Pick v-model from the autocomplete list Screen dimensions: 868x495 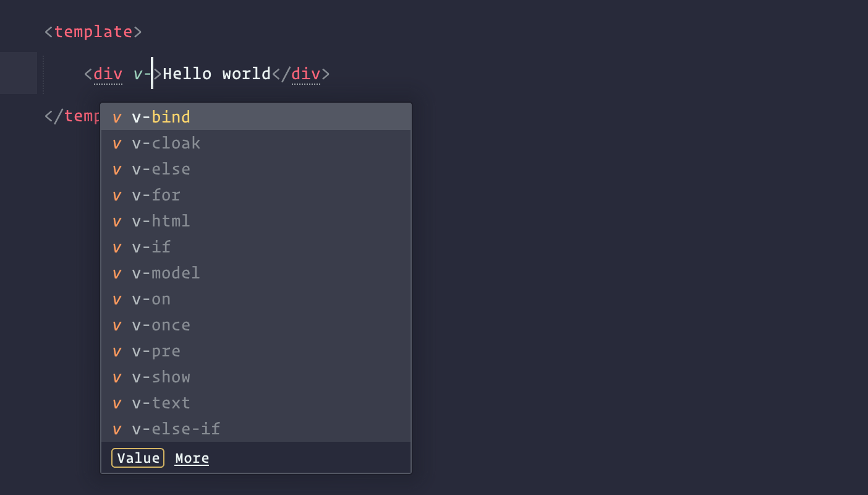point(256,273)
